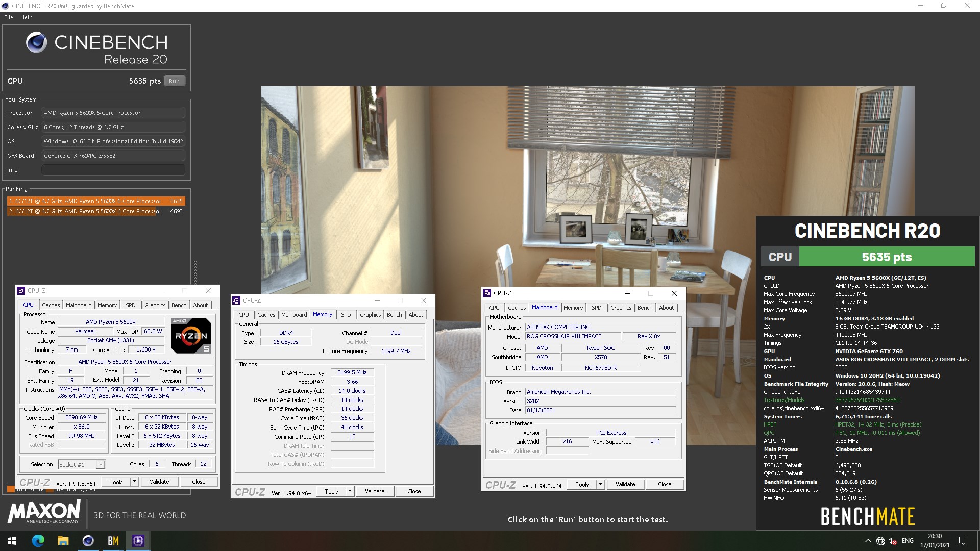980x551 pixels.
Task: Open Tools dropdown arrow in CPU window
Action: click(134, 482)
